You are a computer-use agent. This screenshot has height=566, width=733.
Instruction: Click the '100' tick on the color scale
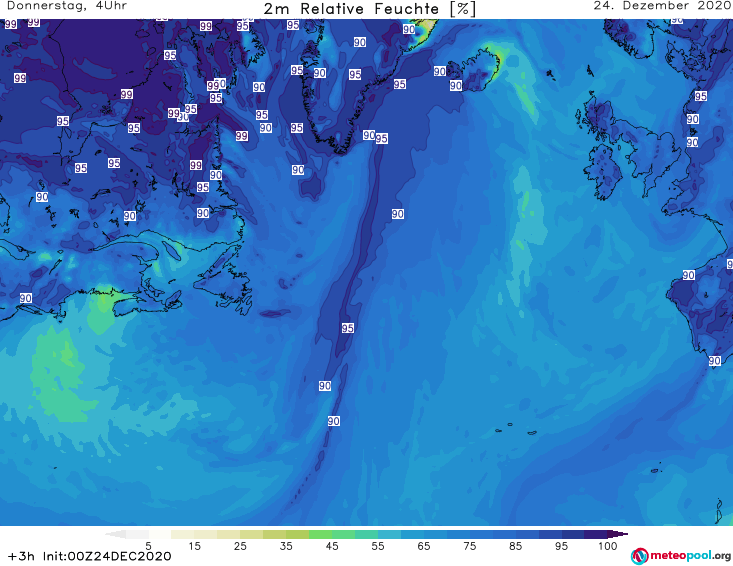pos(608,546)
